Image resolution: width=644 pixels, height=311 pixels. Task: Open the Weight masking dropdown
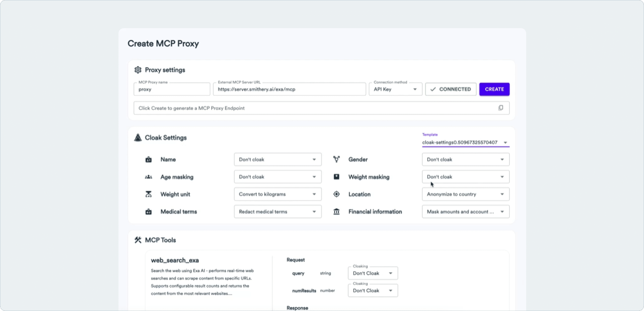[466, 177]
